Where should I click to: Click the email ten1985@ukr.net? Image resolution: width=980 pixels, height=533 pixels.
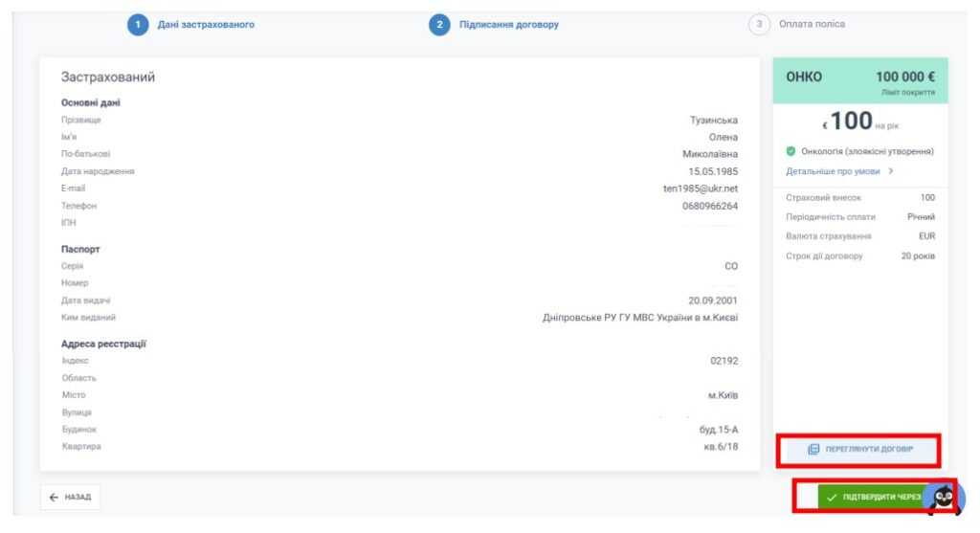click(x=700, y=189)
